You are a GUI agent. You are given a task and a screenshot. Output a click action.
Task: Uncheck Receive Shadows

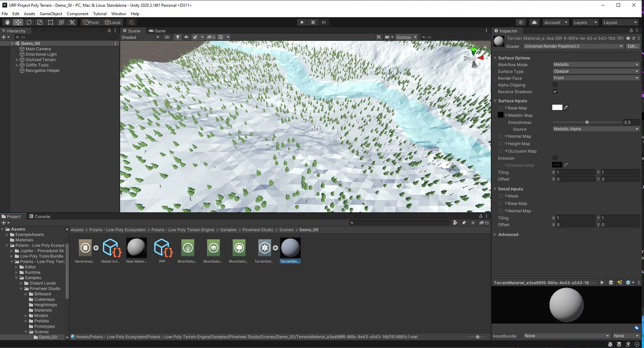click(555, 91)
